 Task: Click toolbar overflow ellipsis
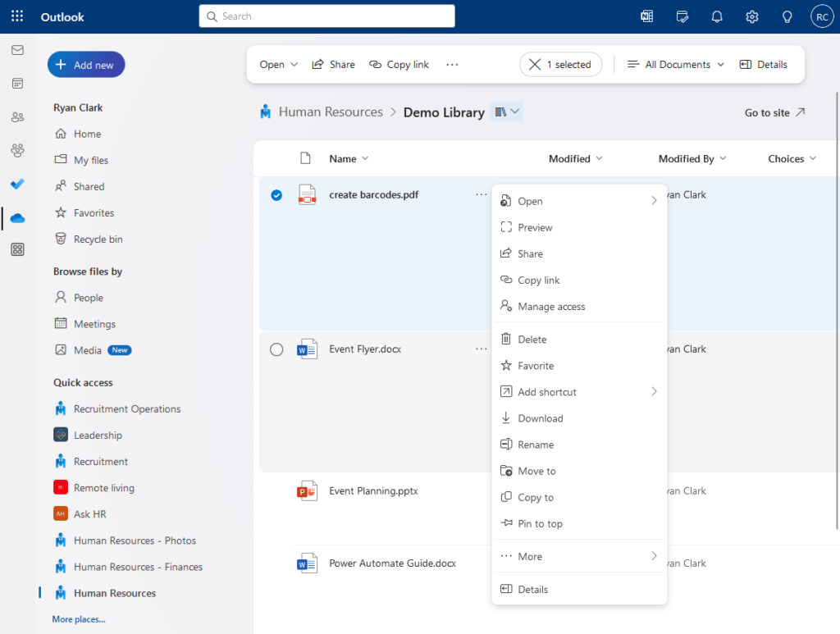[x=452, y=64]
